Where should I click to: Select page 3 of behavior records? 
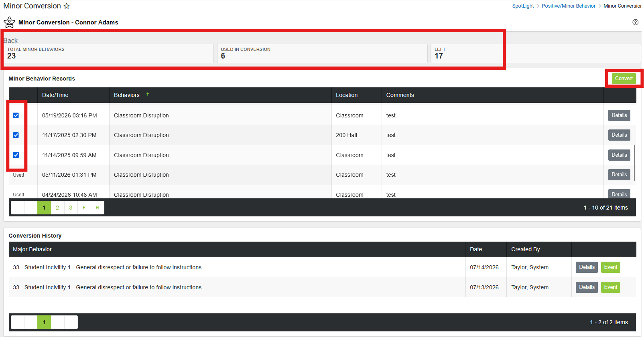pos(71,208)
